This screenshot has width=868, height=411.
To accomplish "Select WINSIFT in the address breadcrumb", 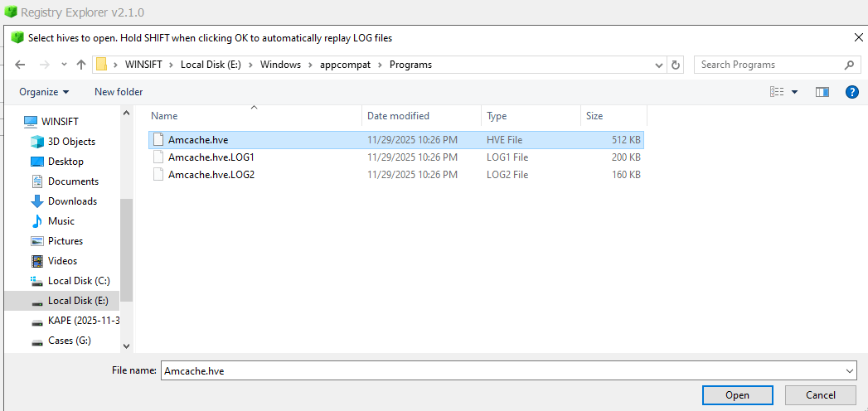I will pyautogui.click(x=143, y=65).
